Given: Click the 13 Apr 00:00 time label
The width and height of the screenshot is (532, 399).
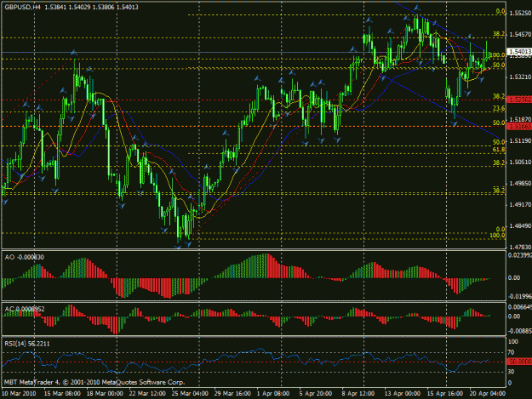Looking at the screenshot, I should tap(403, 394).
